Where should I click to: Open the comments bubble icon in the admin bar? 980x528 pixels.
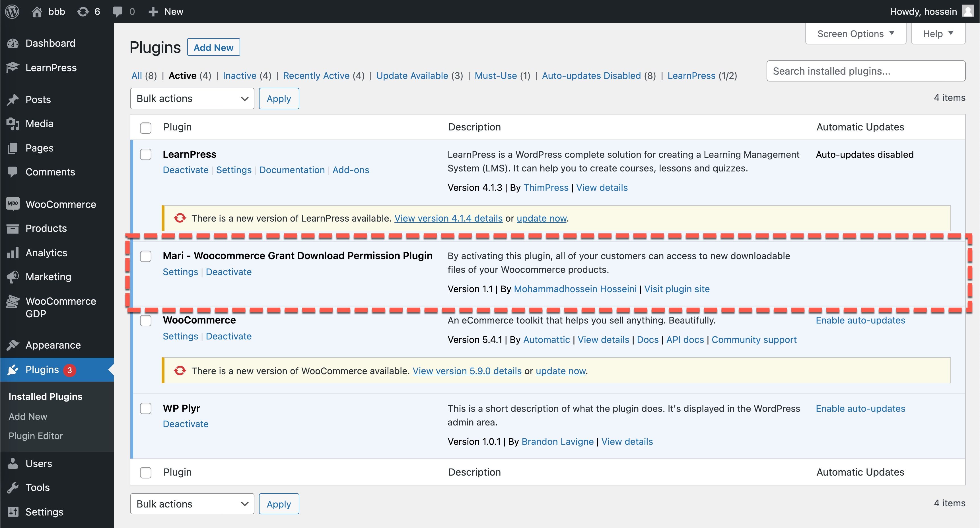[x=118, y=11]
